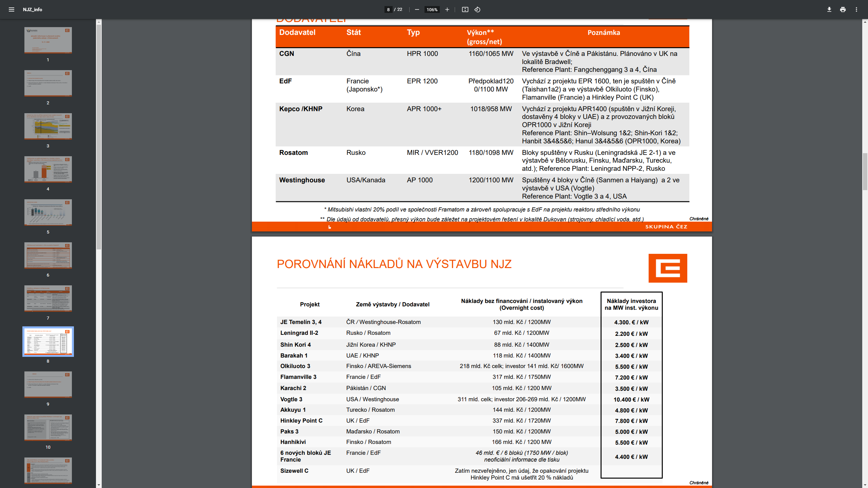Click the zoom out minus button

pyautogui.click(x=417, y=9)
